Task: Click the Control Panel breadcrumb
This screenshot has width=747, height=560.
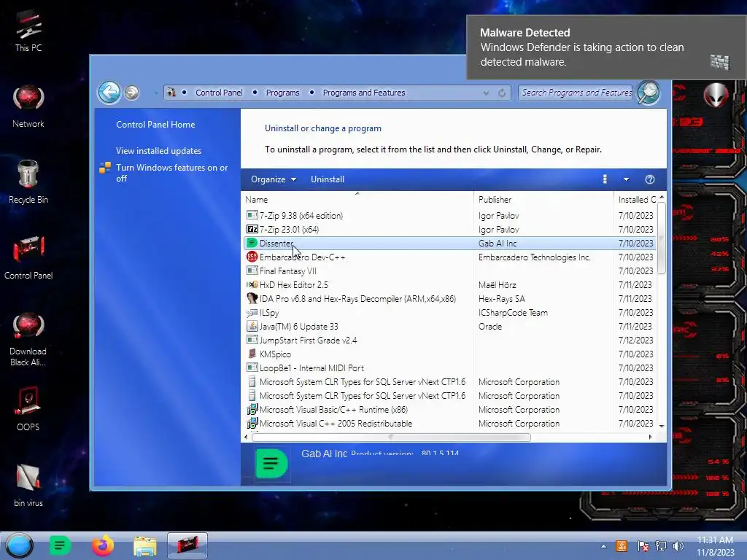Action: (x=219, y=93)
